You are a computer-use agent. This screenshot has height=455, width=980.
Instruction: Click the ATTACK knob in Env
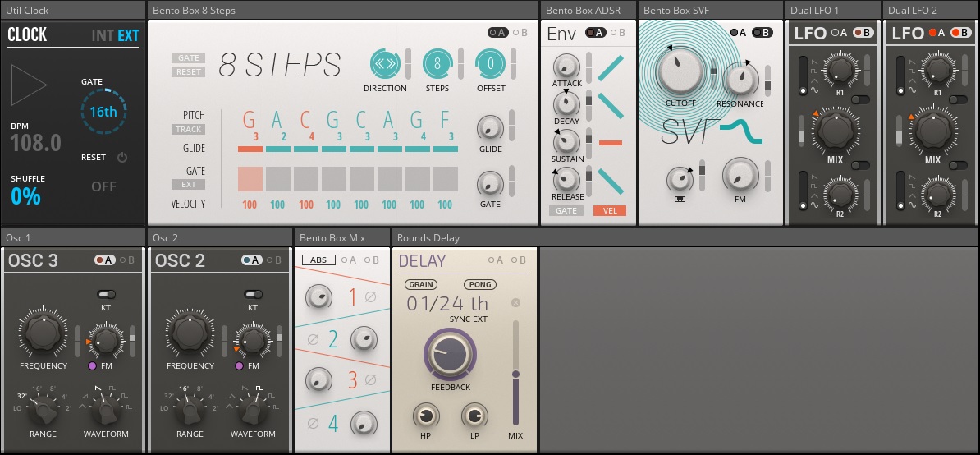566,67
